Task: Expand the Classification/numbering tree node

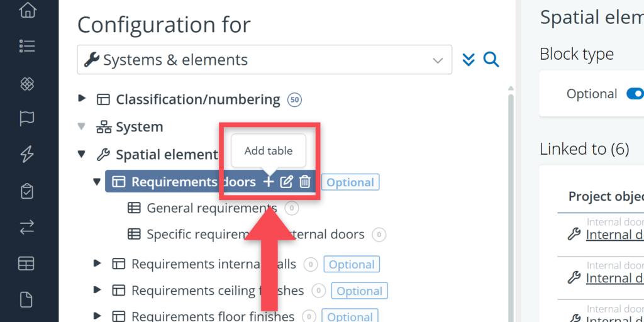Action: [82, 99]
